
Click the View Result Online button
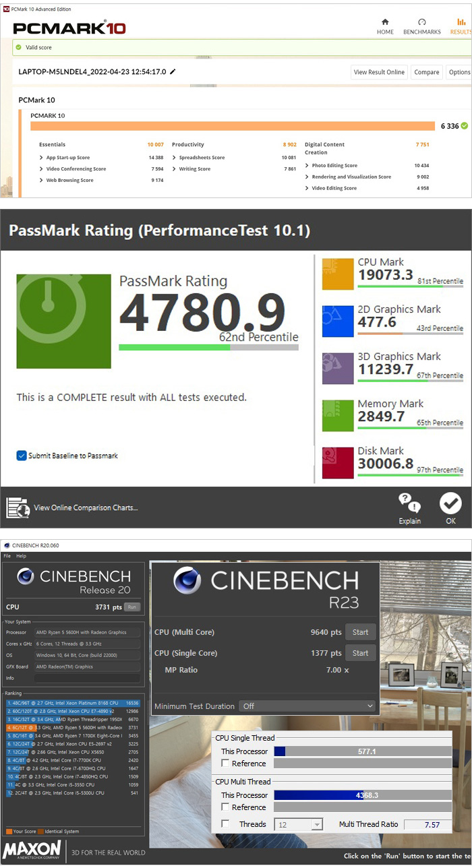(x=379, y=72)
